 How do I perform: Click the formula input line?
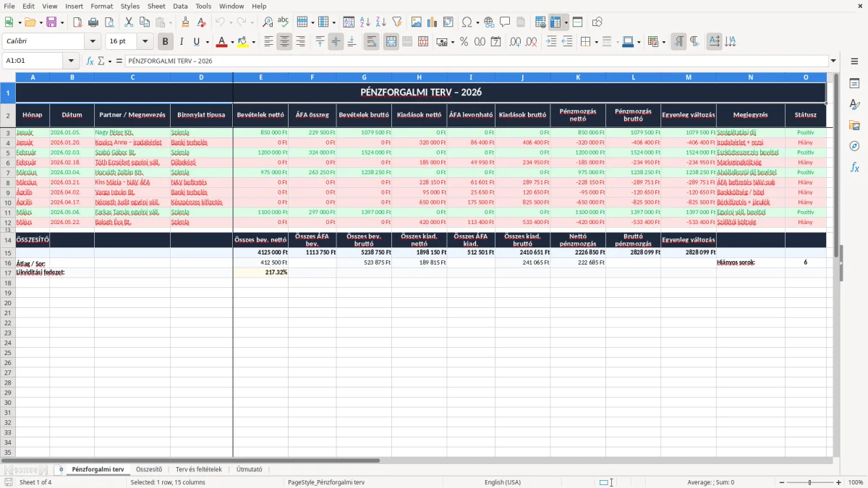tap(476, 61)
